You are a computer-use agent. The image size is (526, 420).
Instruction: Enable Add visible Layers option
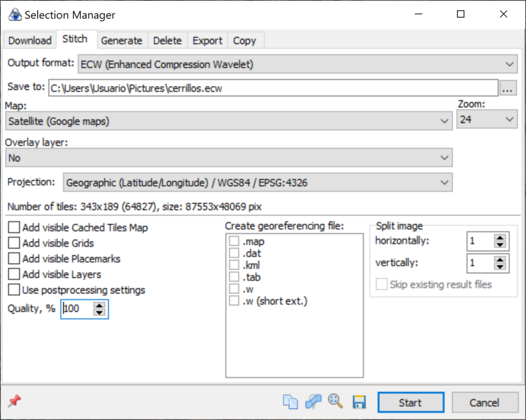click(x=14, y=274)
